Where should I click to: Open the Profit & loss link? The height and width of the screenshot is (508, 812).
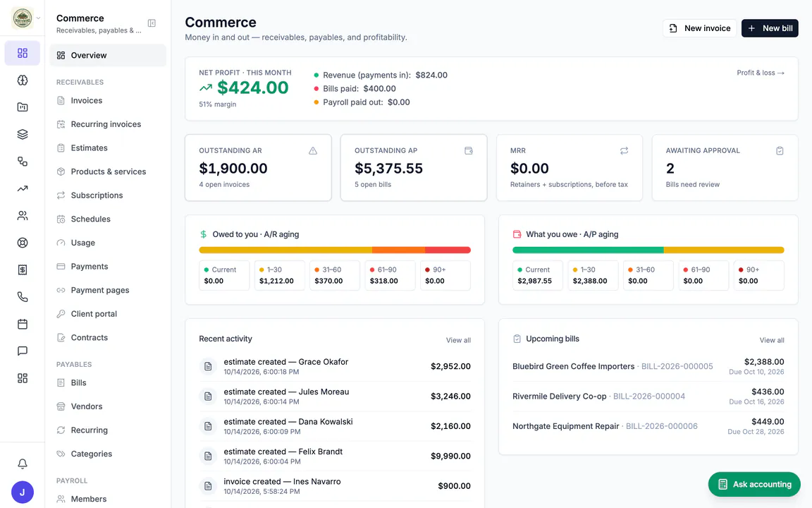[761, 73]
